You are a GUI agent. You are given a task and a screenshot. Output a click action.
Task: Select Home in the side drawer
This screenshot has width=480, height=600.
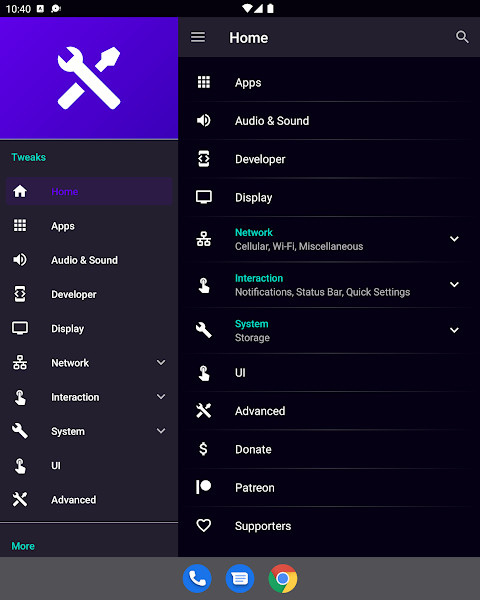point(89,191)
